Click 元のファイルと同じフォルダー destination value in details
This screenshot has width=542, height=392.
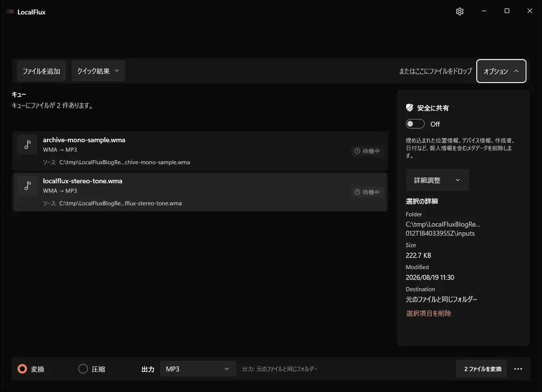point(441,300)
